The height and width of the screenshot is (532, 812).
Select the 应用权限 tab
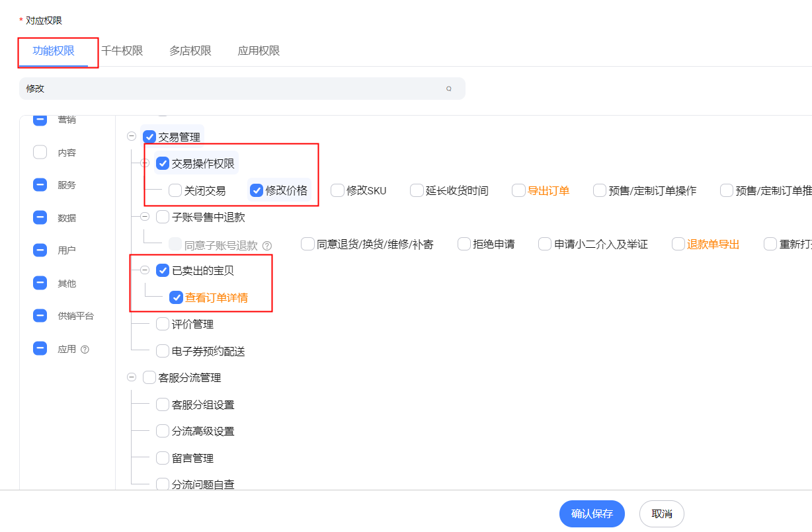[259, 51]
